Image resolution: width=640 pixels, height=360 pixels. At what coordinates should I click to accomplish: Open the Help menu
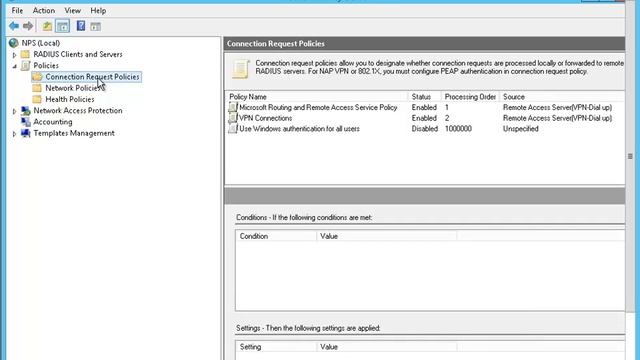[98, 11]
